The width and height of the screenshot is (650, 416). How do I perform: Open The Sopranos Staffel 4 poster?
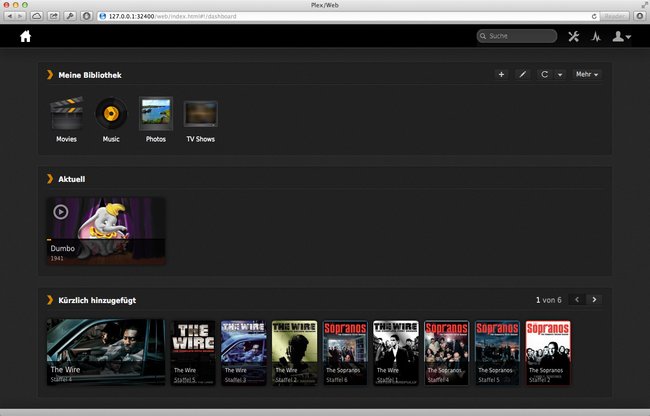(x=446, y=353)
